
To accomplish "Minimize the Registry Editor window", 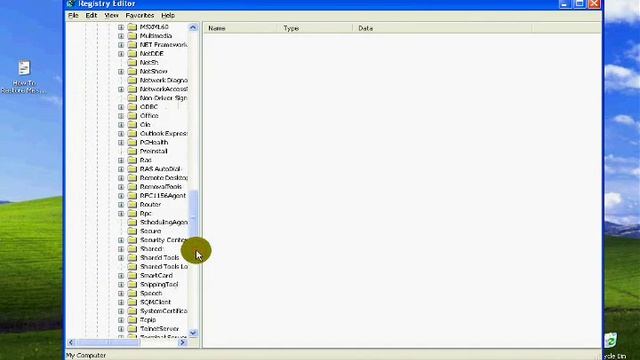I will click(564, 4).
